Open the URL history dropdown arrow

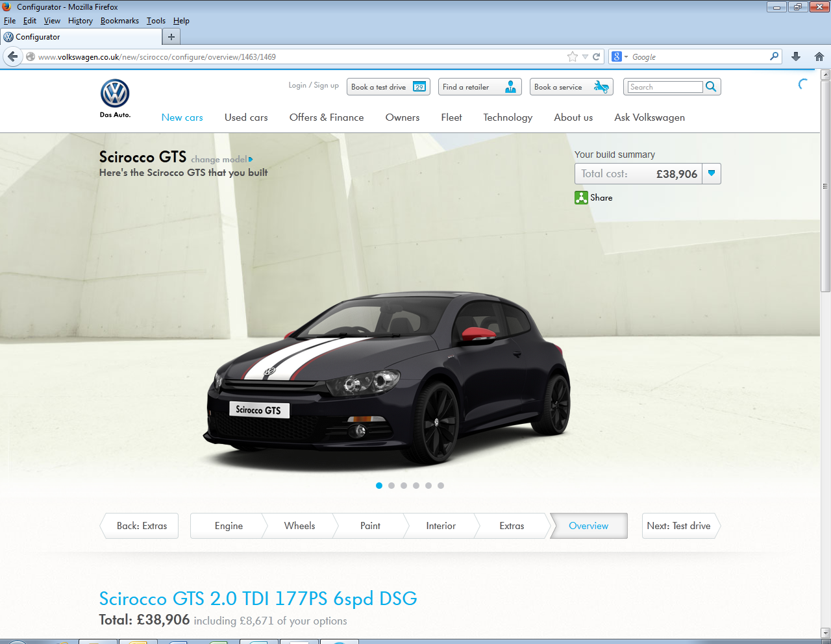585,56
